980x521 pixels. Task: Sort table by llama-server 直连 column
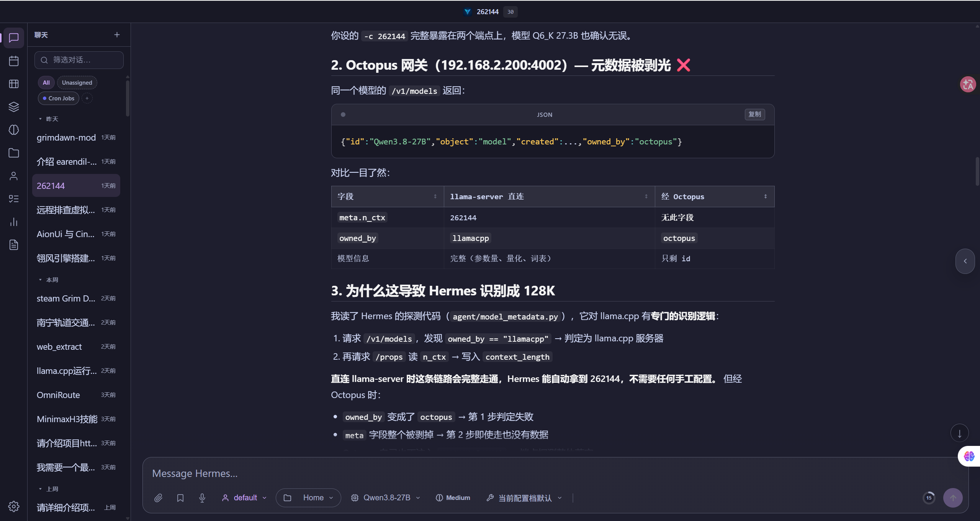coord(549,197)
